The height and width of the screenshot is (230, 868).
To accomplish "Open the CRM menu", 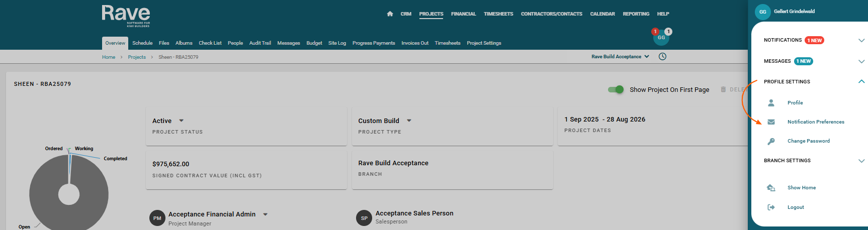I will [406, 14].
